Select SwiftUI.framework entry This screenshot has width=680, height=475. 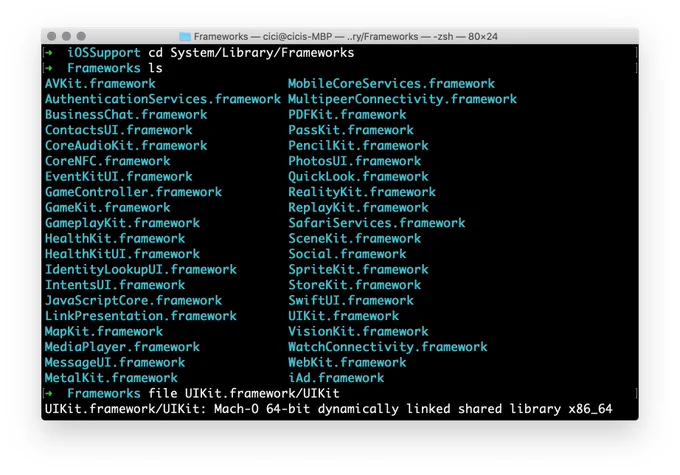351,301
